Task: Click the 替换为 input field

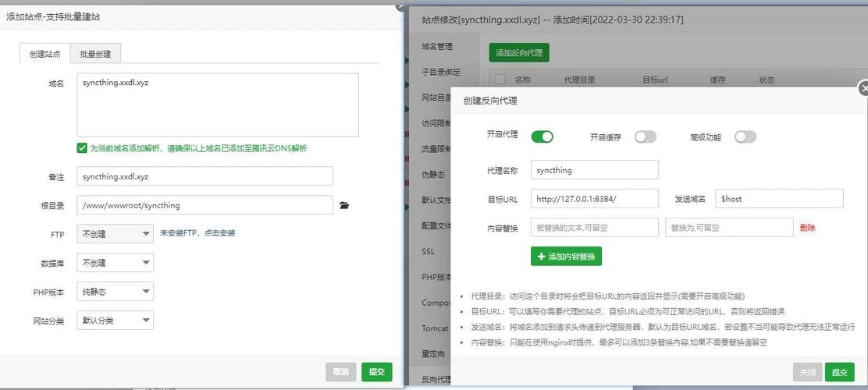Action: 730,227
